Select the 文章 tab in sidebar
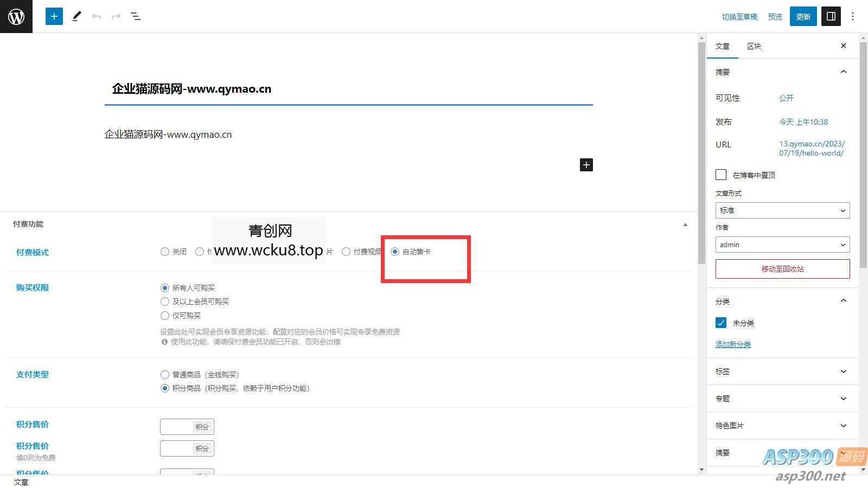 [x=723, y=46]
